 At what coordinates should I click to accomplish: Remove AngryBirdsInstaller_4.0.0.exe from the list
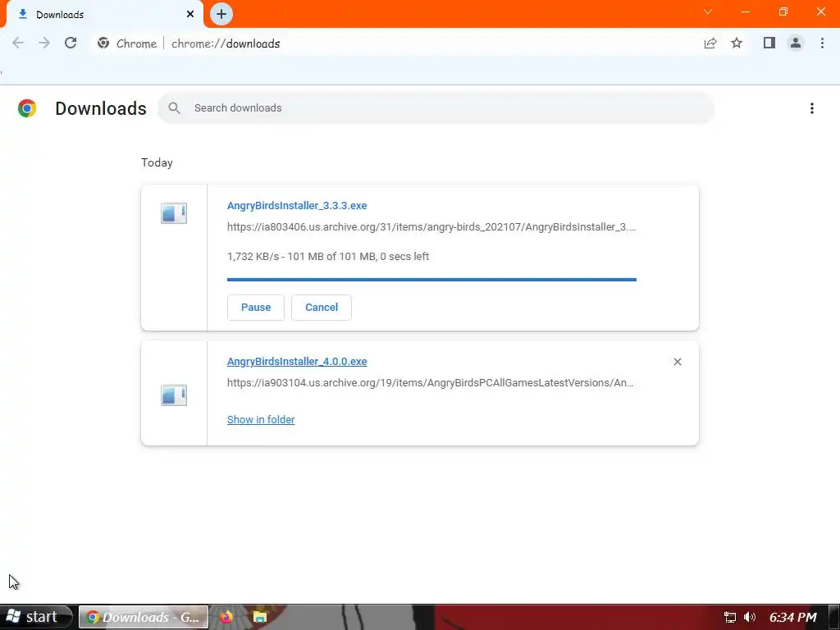(677, 362)
